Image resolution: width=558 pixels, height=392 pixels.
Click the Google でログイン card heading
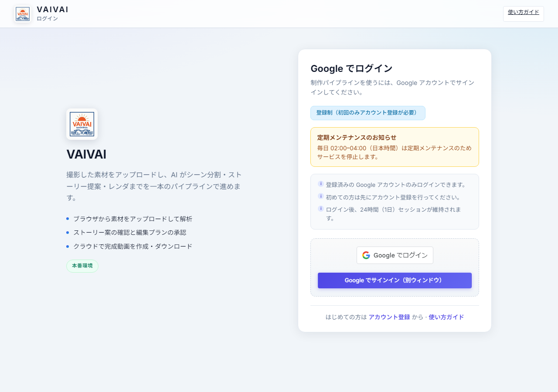click(x=352, y=69)
